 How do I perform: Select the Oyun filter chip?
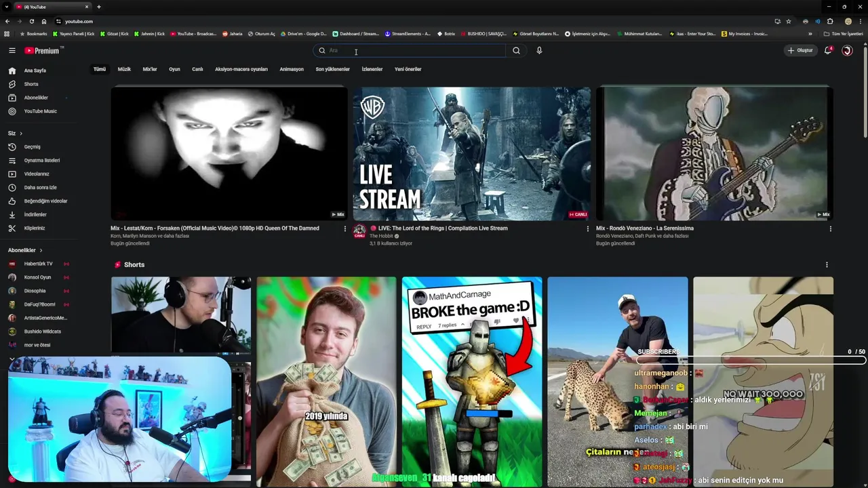coord(174,69)
